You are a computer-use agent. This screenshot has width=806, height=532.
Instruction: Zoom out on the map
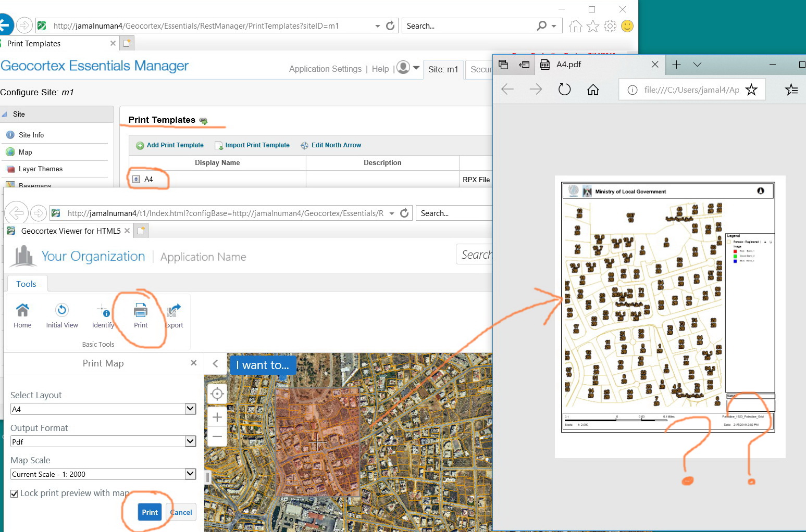point(217,437)
